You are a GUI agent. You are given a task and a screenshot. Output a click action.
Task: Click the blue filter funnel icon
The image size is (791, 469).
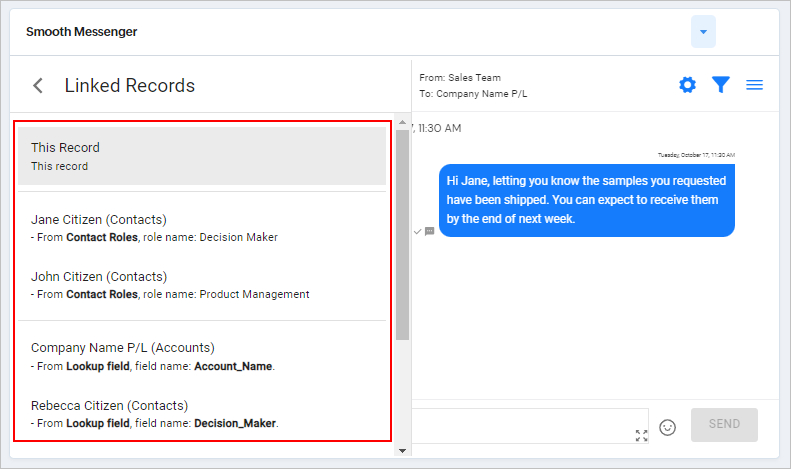pos(721,85)
